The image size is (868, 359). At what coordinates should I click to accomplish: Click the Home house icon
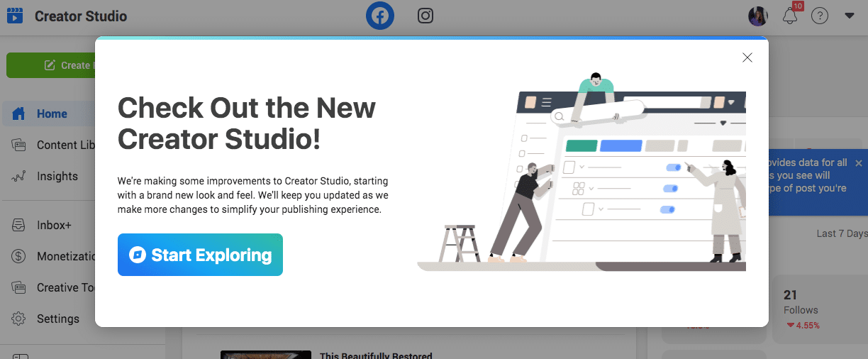[18, 114]
